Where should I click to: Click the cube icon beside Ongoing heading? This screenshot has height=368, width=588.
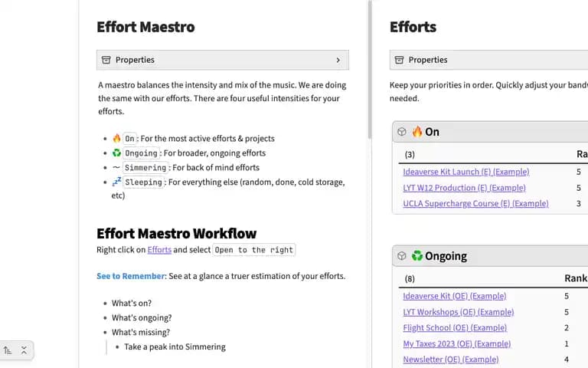[x=402, y=256]
